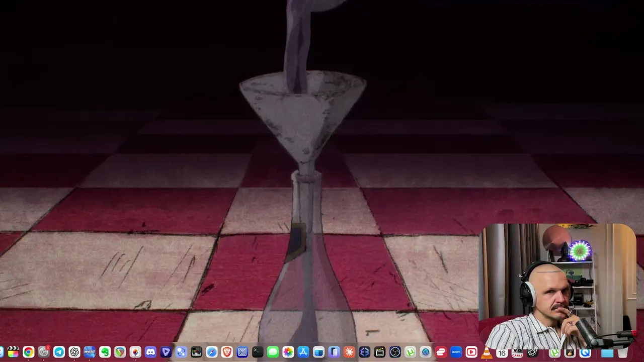The width and height of the screenshot is (644, 362).
Task: Open OBS Studio from the dock
Action: click(395, 352)
